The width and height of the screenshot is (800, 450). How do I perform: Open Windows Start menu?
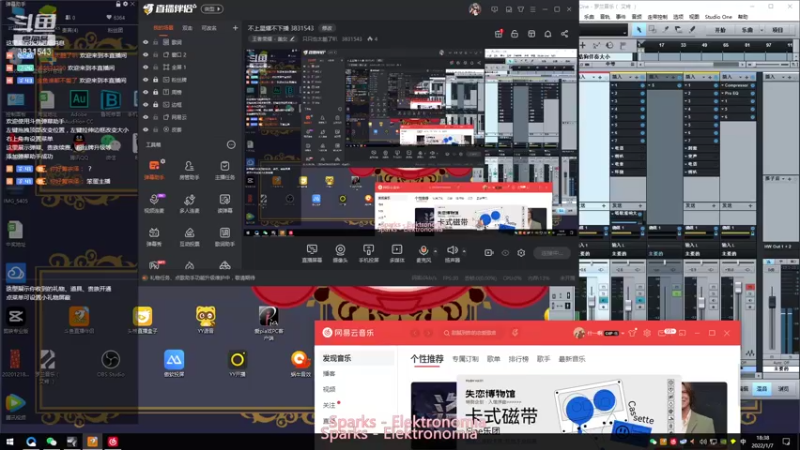coord(10,442)
